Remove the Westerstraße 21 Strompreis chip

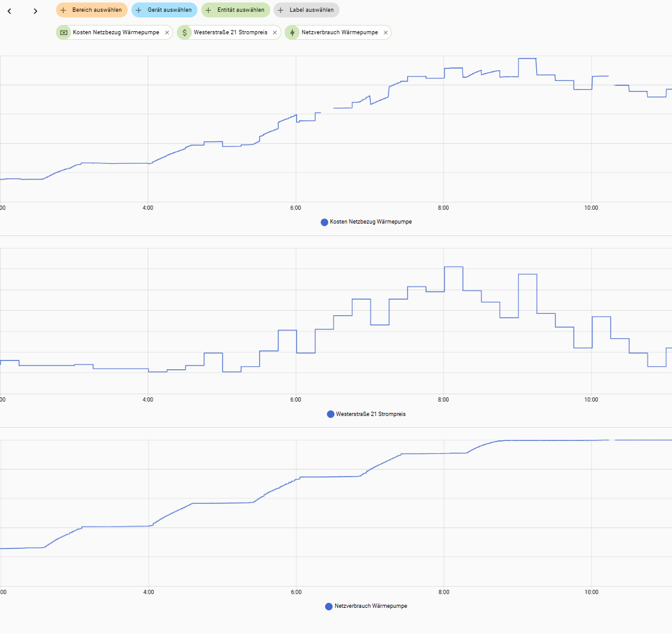(x=275, y=32)
